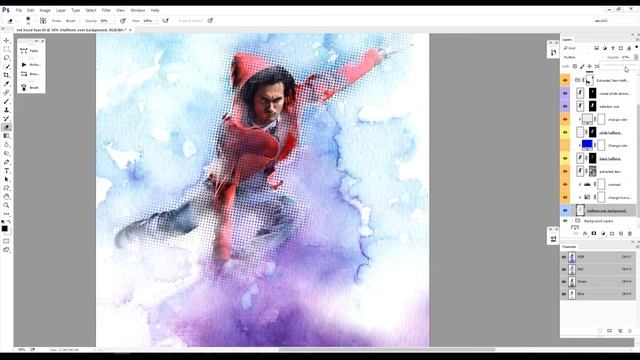
Task: Select the Hand tool
Action: (x=6, y=197)
